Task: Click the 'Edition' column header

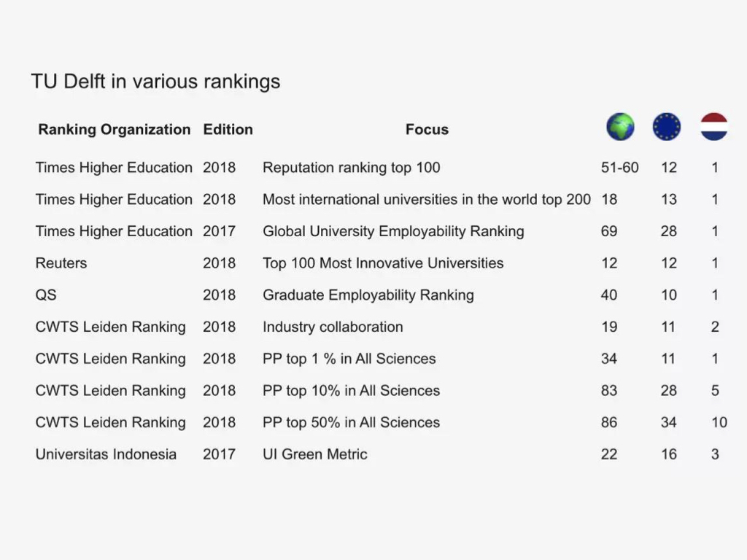Action: 228,130
